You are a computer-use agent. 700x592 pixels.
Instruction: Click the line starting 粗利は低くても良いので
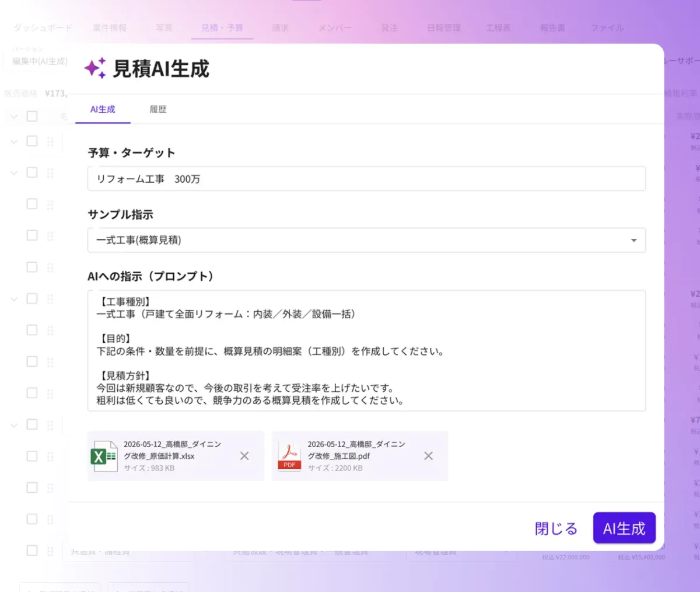250,401
